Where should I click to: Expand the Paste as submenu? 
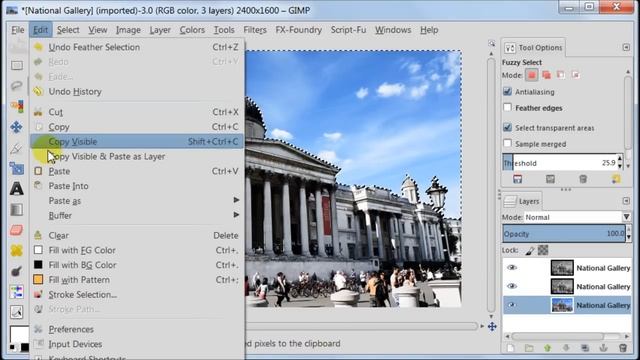click(137, 200)
